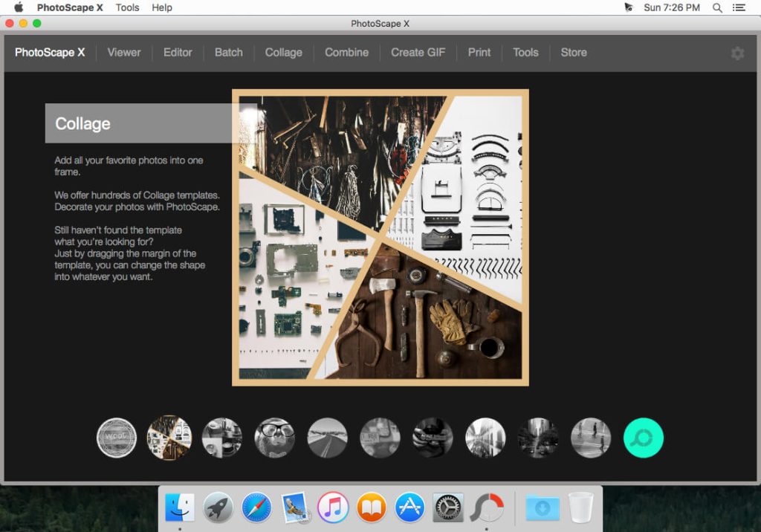
Task: Open Notification Center from the menu bar
Action: tap(739, 7)
